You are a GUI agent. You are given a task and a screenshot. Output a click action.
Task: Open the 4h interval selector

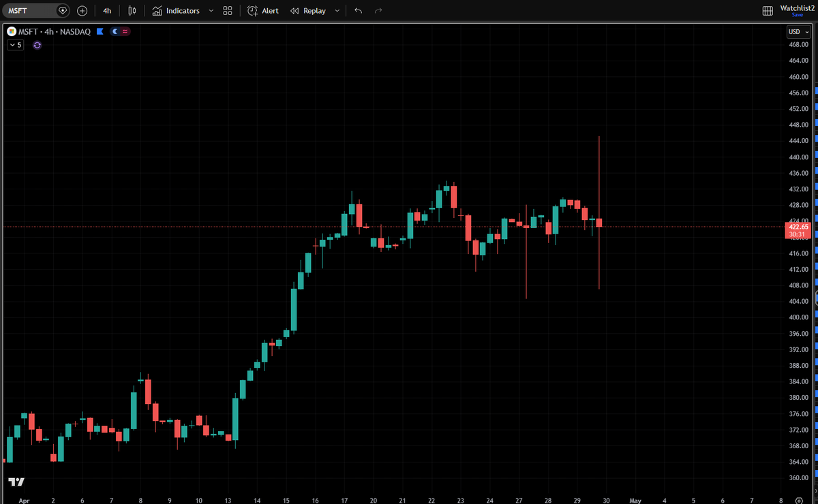[x=107, y=11]
